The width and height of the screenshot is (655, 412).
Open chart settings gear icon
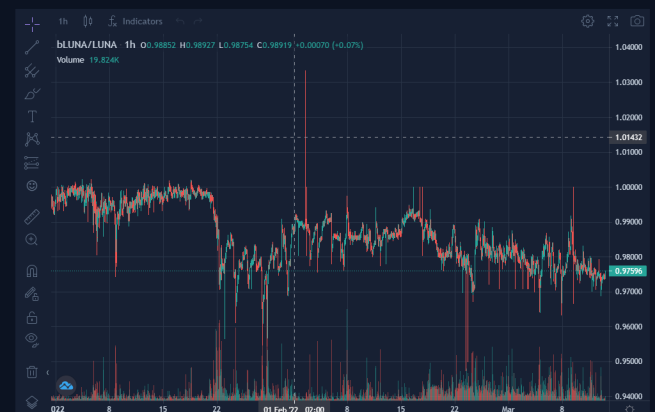click(588, 21)
